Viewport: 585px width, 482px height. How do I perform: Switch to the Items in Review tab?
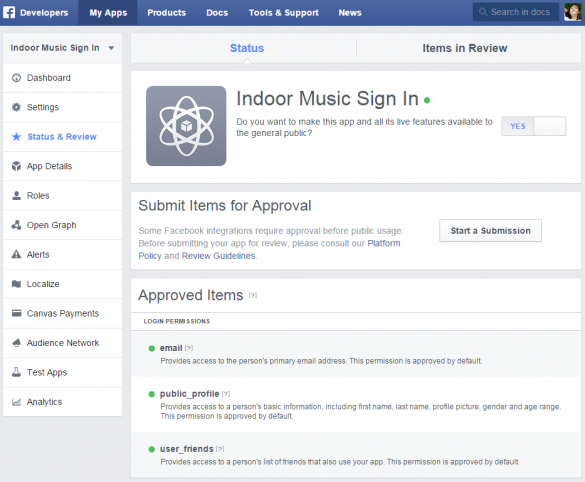(464, 48)
